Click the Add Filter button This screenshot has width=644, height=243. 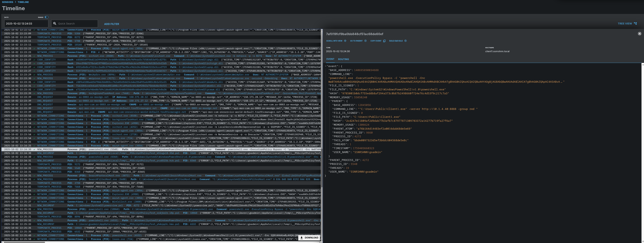[x=112, y=24]
